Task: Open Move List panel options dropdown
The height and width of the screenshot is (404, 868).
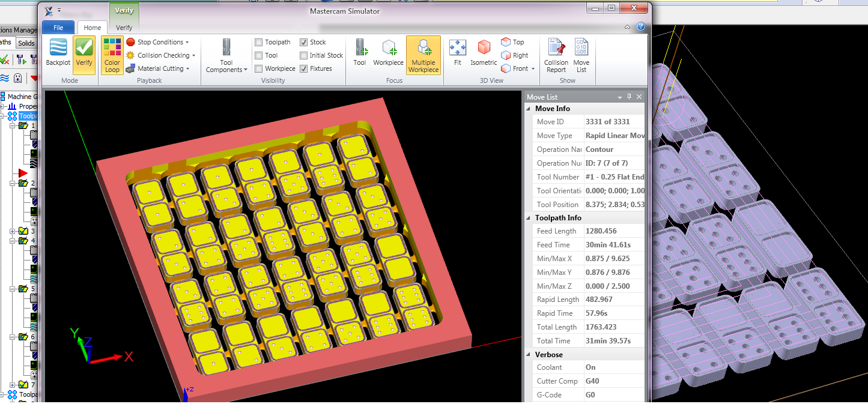Action: click(x=619, y=97)
